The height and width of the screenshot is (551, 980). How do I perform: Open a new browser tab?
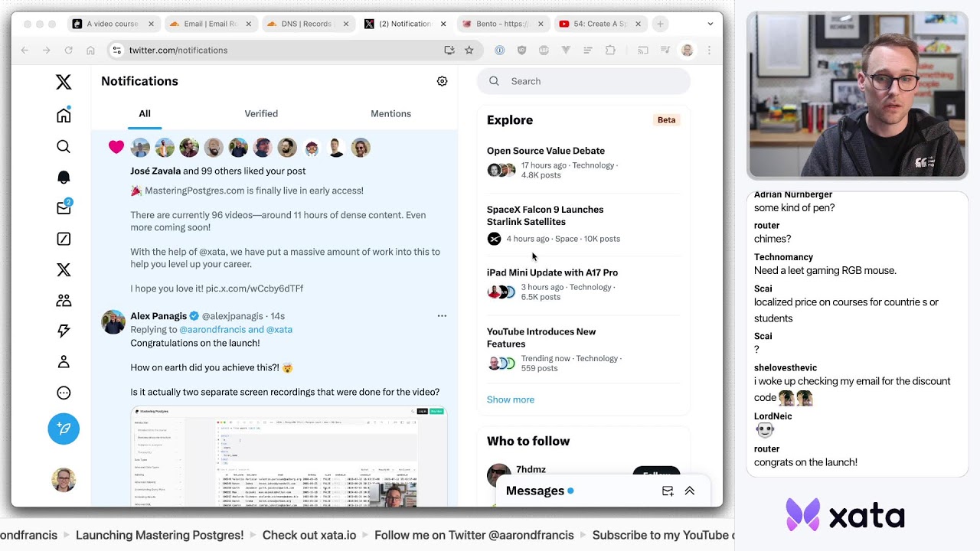click(x=660, y=24)
